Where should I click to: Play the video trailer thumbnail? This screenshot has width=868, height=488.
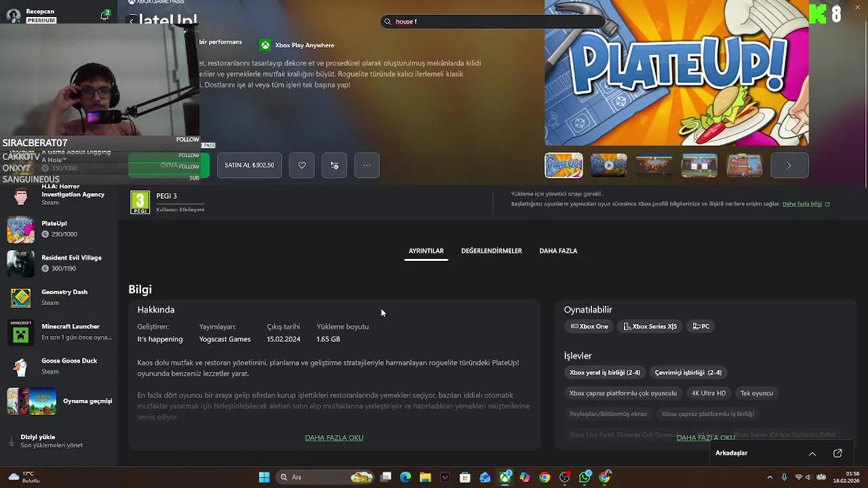(608, 165)
